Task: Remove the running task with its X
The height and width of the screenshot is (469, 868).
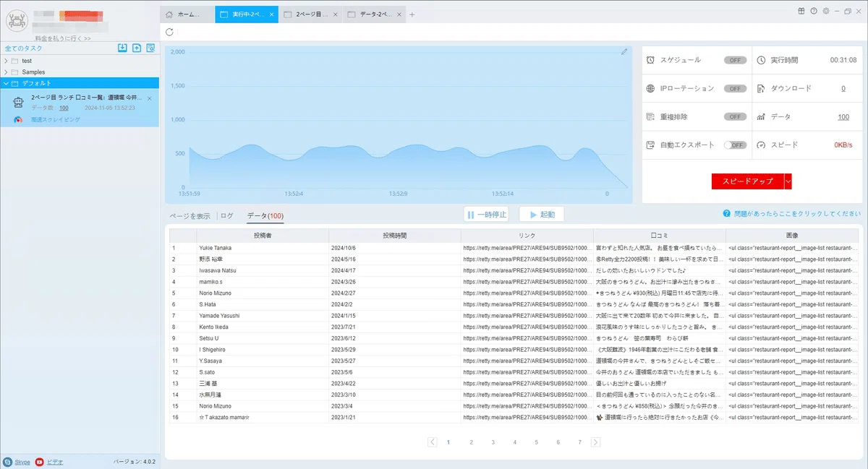Action: 150,98
